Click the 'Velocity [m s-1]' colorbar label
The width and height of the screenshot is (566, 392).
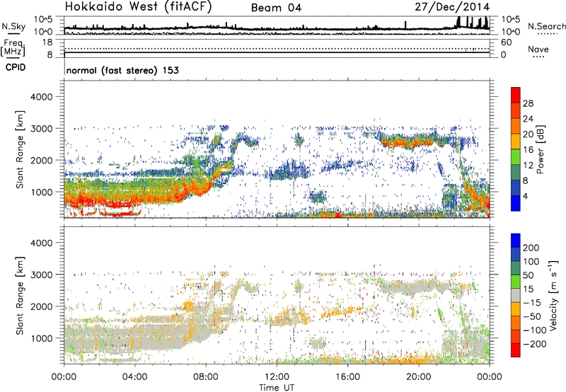tap(553, 295)
